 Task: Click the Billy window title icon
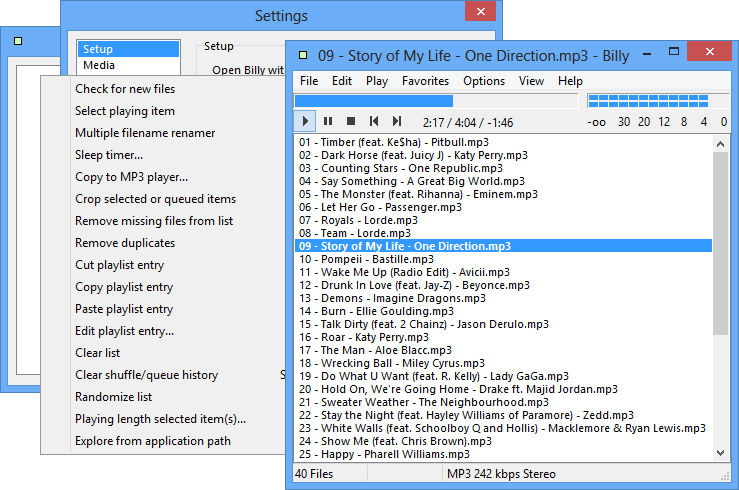pos(303,56)
